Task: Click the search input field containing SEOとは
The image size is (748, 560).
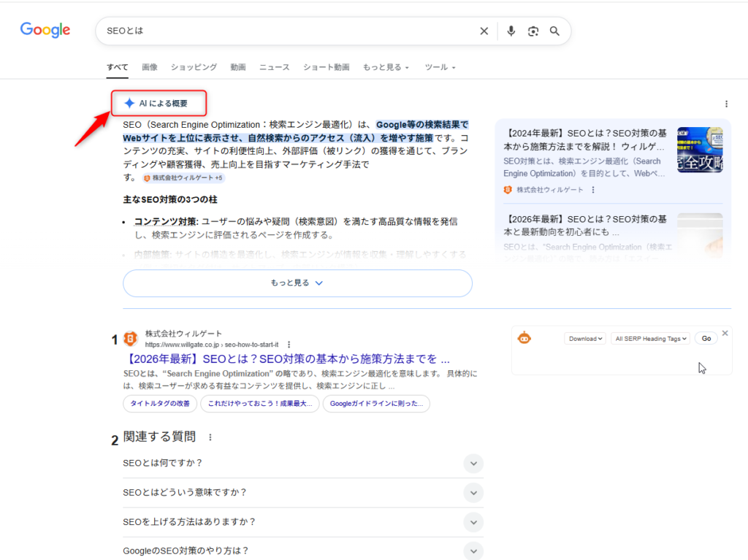Action: click(285, 31)
